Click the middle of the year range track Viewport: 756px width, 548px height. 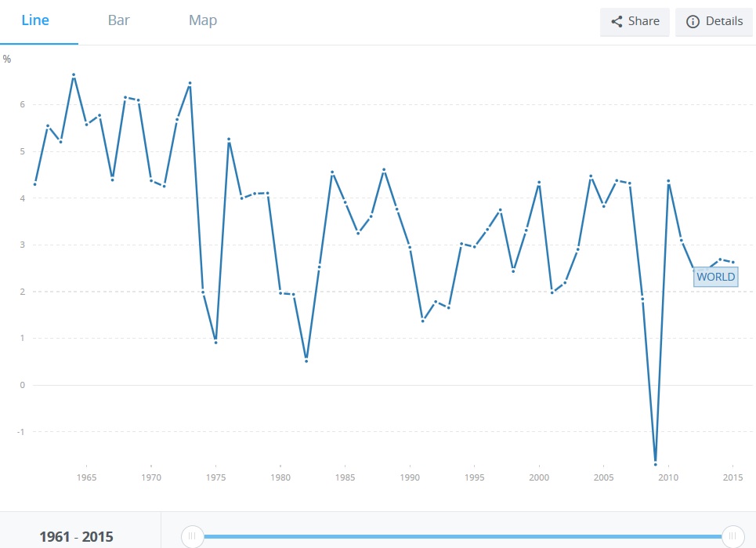(x=462, y=536)
